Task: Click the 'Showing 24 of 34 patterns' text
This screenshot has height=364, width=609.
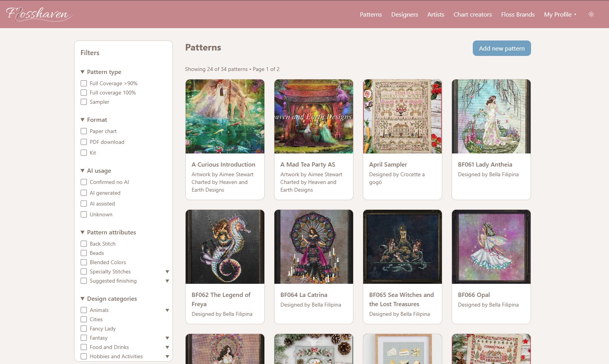Action: (216, 69)
